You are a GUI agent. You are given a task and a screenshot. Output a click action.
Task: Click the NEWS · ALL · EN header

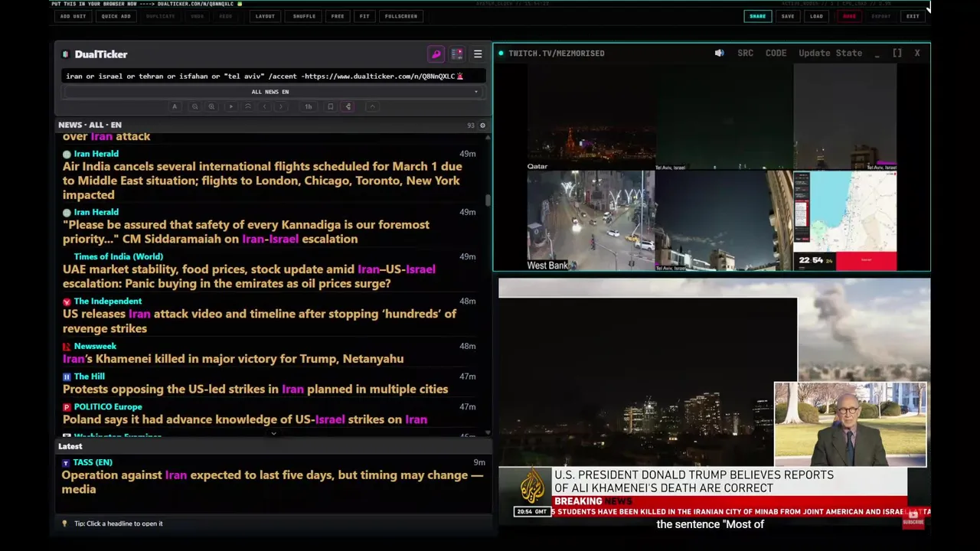[x=90, y=125]
